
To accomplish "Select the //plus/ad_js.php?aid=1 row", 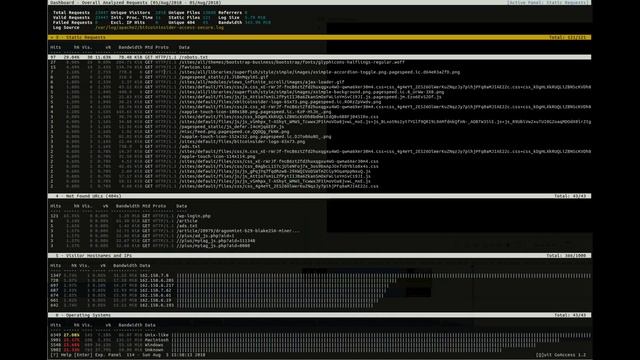I will pos(320,236).
